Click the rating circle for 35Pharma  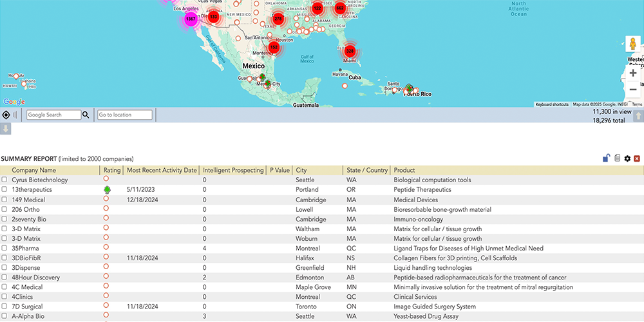pos(106,247)
